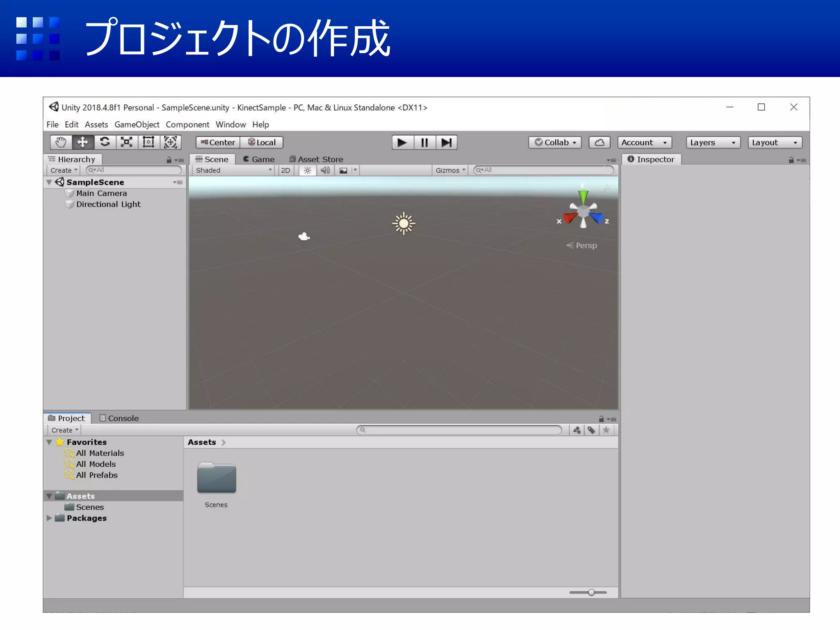Collapse the Assets folder tree

[49, 496]
